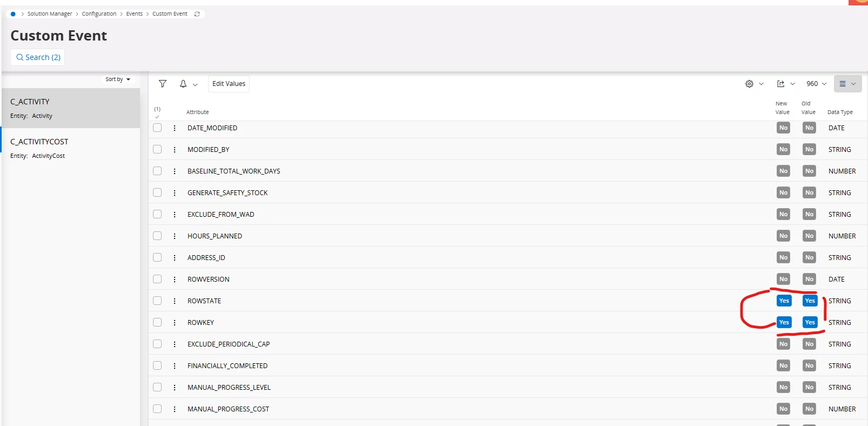Open table settings gear icon
Image resolution: width=868 pixels, height=426 pixels.
(749, 84)
